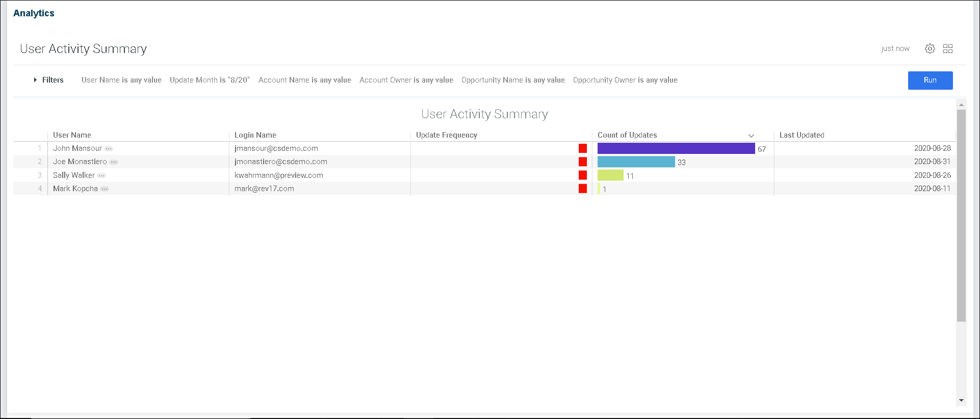
Task: Open ellipsis menu next to Sally Walker
Action: pyautogui.click(x=101, y=176)
